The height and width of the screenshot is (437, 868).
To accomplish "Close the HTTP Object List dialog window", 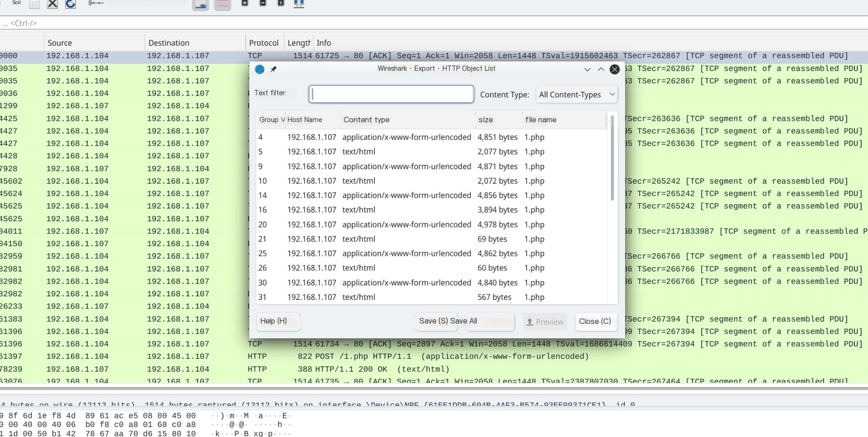I will click(x=615, y=69).
